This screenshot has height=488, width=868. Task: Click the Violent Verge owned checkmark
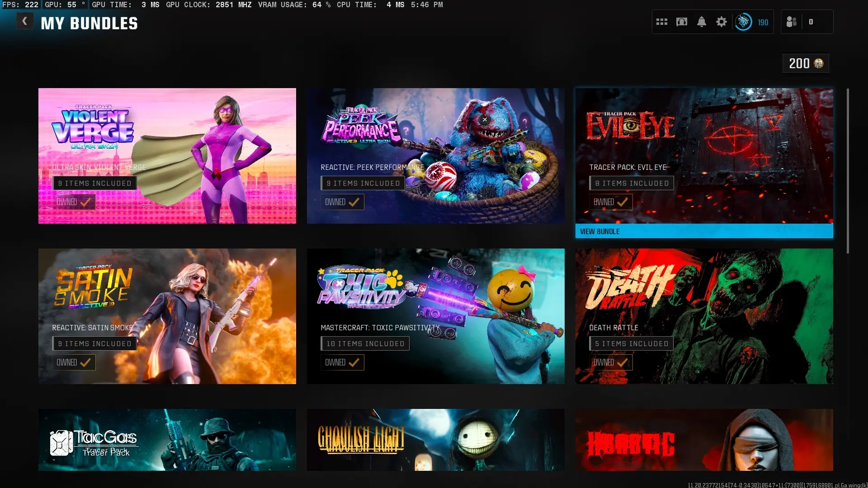[x=85, y=202]
